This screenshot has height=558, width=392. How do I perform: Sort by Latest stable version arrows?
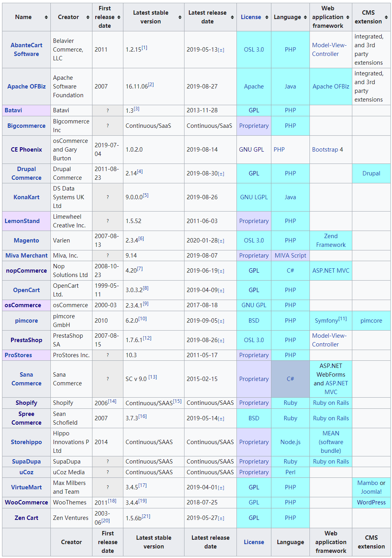pos(180,17)
